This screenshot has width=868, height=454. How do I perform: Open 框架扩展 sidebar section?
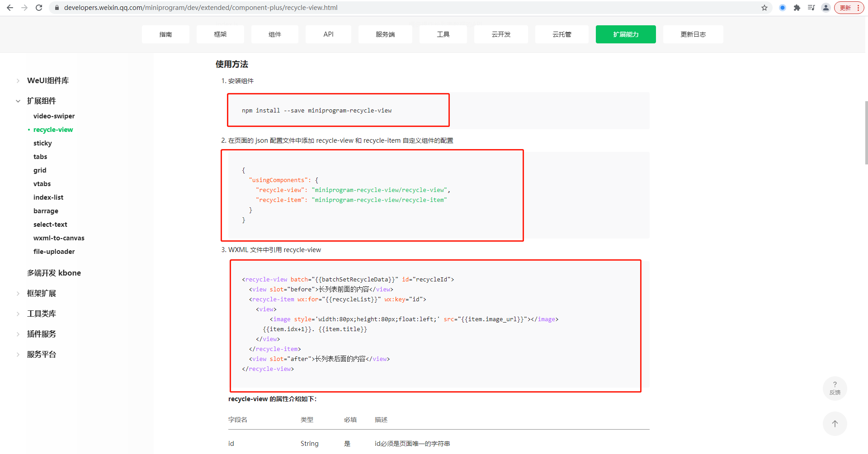42,293
